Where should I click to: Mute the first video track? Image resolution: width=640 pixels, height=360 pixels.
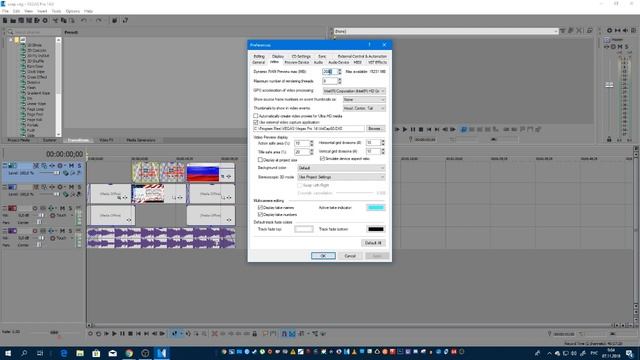pyautogui.click(x=71, y=166)
